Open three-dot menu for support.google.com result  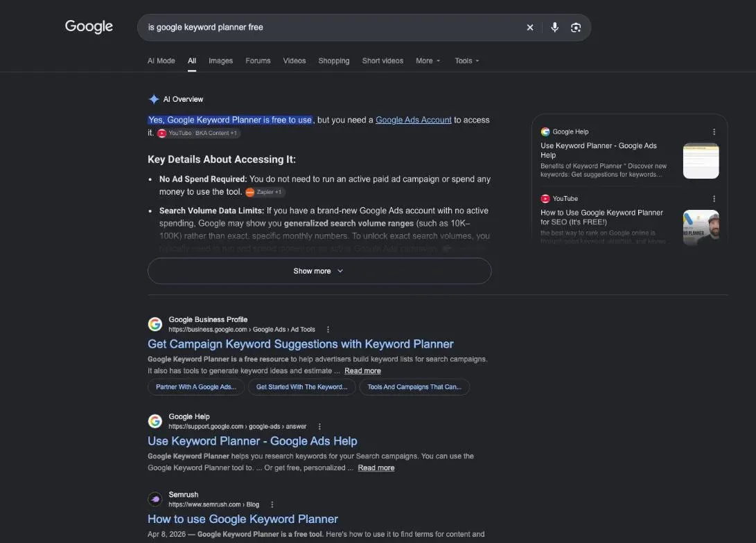[x=319, y=427]
